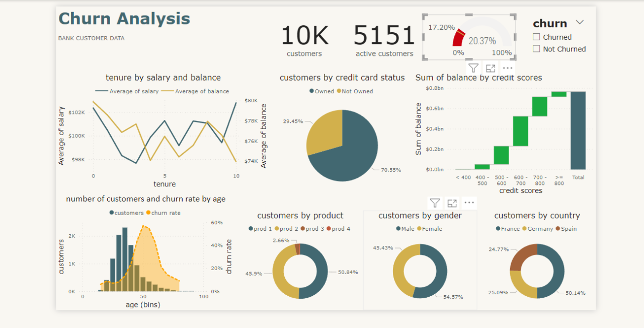This screenshot has height=328, width=644.
Task: Click the Total bar in the waterfall chart
Action: coord(578,130)
